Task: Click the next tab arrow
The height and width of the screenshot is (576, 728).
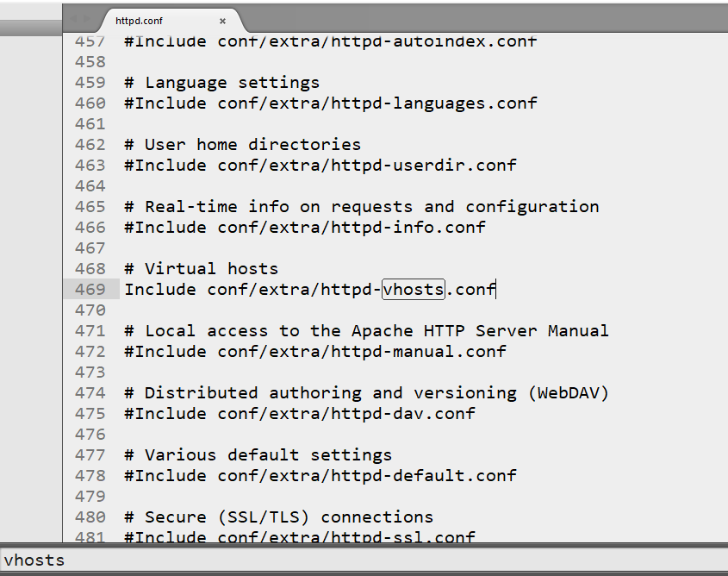Action: [88, 19]
